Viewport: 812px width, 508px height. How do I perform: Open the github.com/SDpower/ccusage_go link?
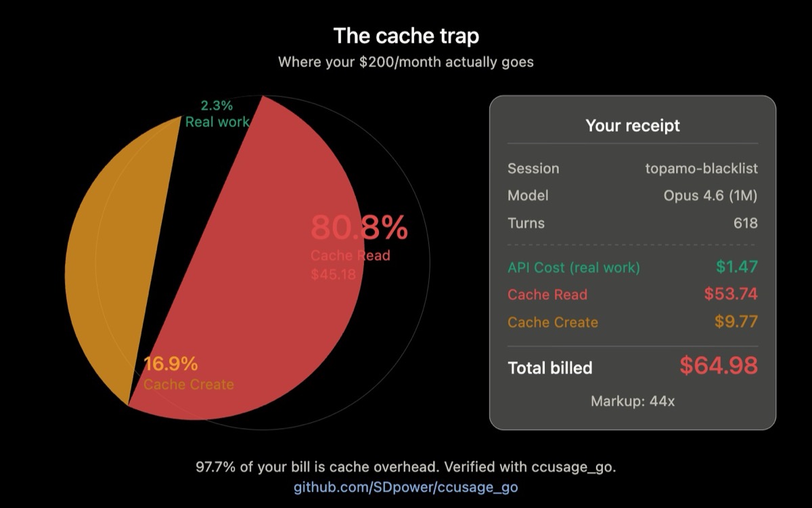coord(405,487)
